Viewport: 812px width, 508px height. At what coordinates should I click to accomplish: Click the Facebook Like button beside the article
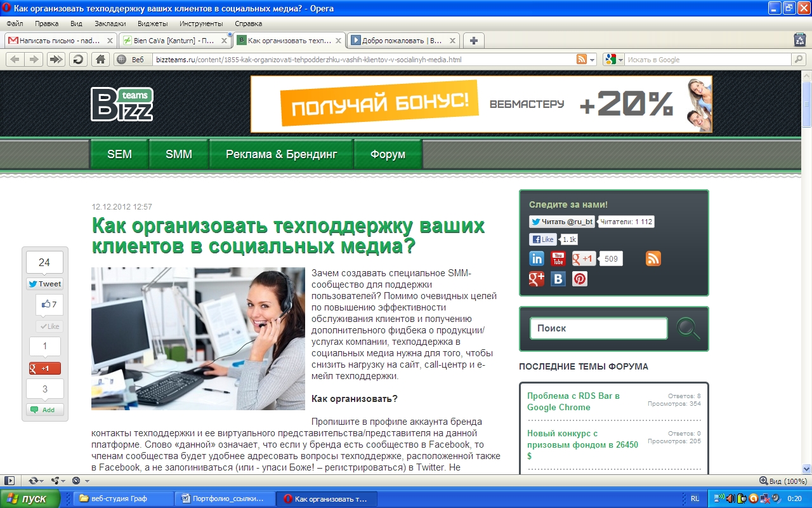[49, 326]
